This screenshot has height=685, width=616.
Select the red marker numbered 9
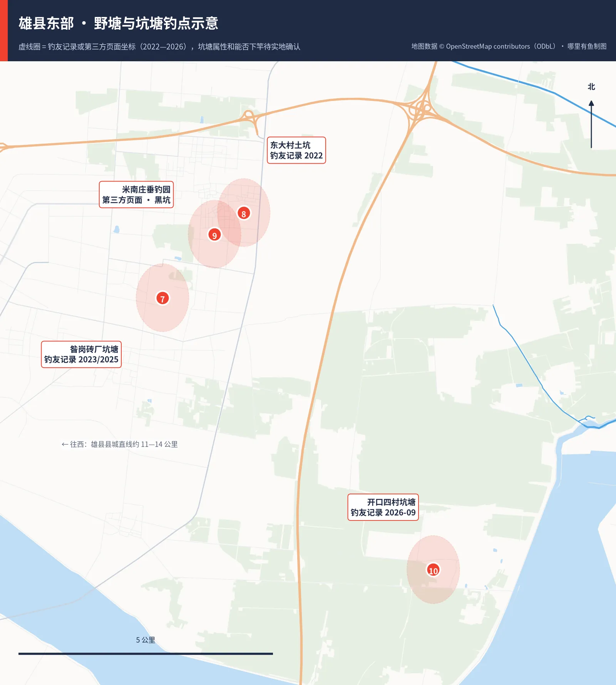point(214,235)
